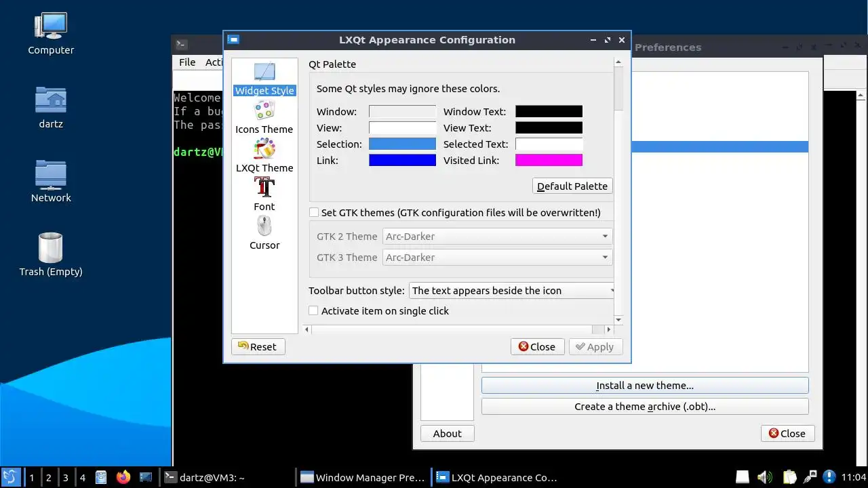Click Create a theme archive (.obt) button

pyautogui.click(x=645, y=407)
